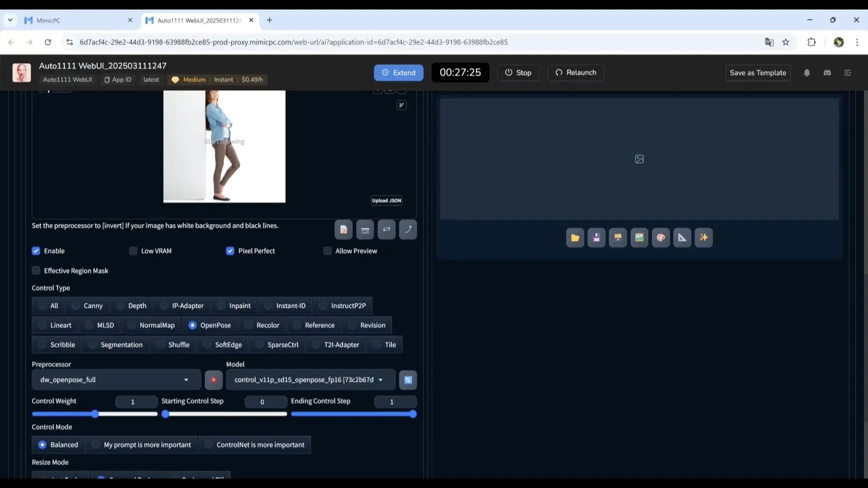Viewport: 868px width, 488px height.
Task: Click the artist palette icon
Action: pyautogui.click(x=660, y=238)
